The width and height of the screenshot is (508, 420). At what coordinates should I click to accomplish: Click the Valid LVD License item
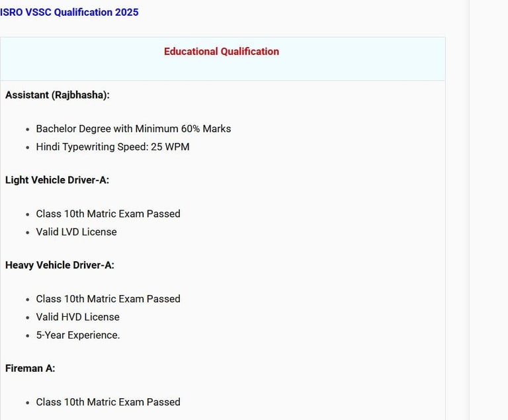[x=77, y=232]
